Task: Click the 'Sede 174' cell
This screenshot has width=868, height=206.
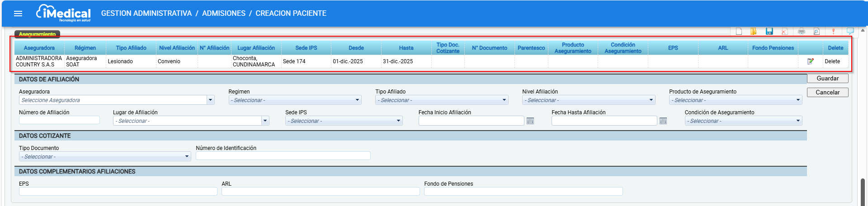Action: point(306,61)
